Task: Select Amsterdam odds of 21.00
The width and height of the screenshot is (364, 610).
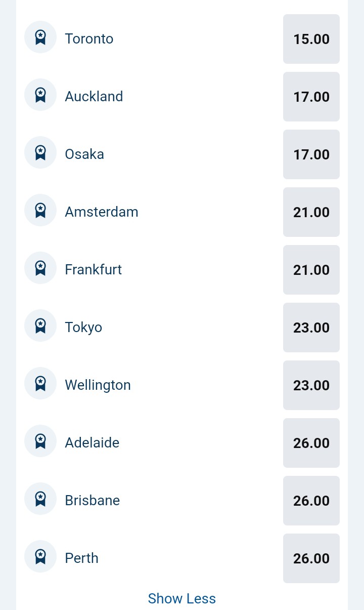Action: click(x=311, y=212)
